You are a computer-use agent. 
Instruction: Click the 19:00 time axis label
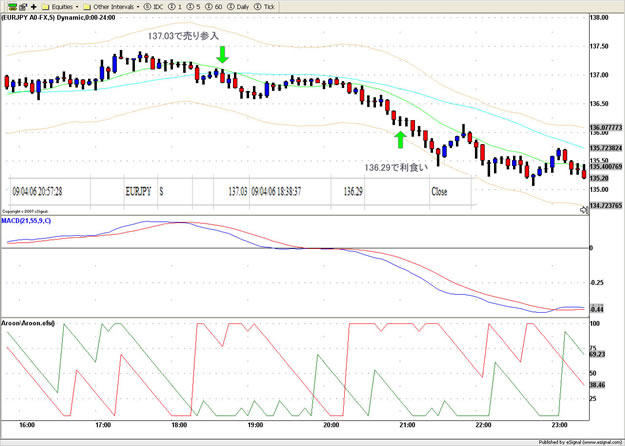(255, 425)
